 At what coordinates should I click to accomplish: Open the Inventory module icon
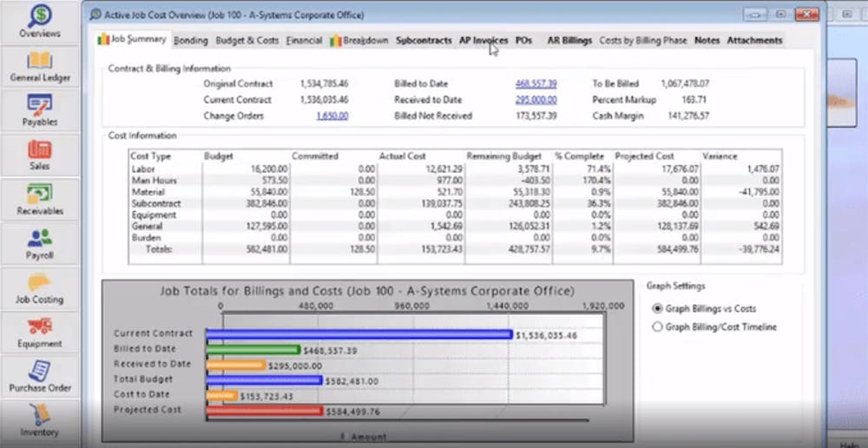pyautogui.click(x=40, y=414)
